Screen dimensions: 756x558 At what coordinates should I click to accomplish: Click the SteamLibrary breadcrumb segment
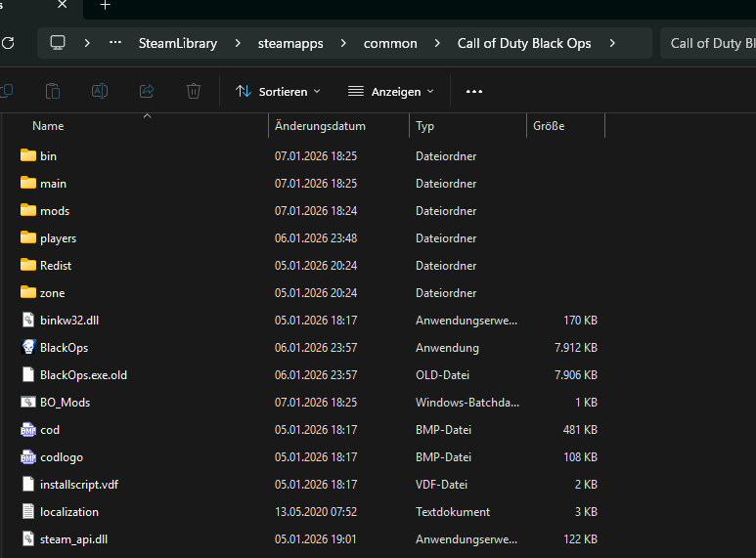[x=177, y=43]
